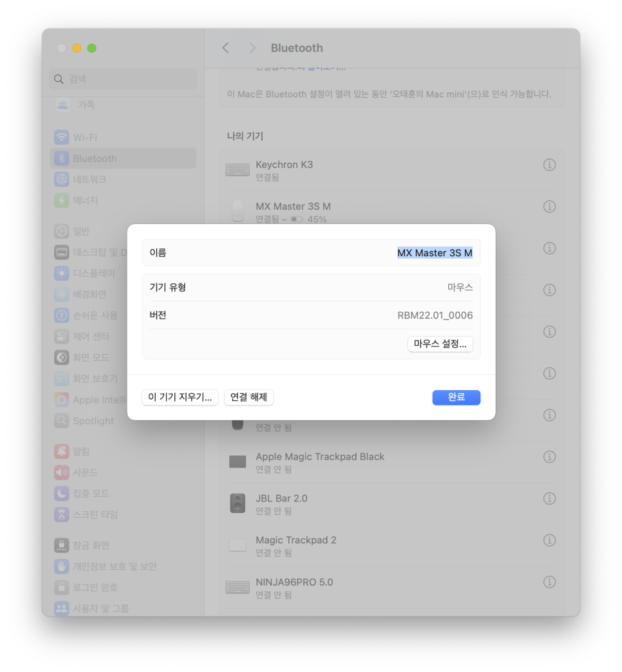
Task: Select 로그인 암호 in the sidebar
Action: pos(123,587)
